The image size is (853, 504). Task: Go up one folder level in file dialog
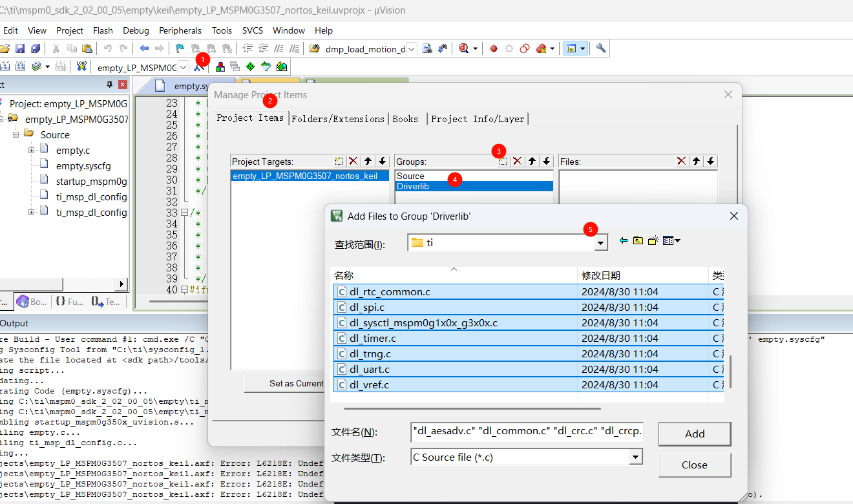click(x=638, y=241)
